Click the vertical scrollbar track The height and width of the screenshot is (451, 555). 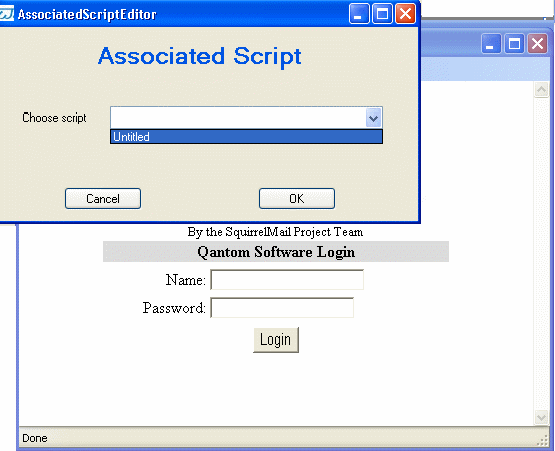pyautogui.click(x=541, y=253)
